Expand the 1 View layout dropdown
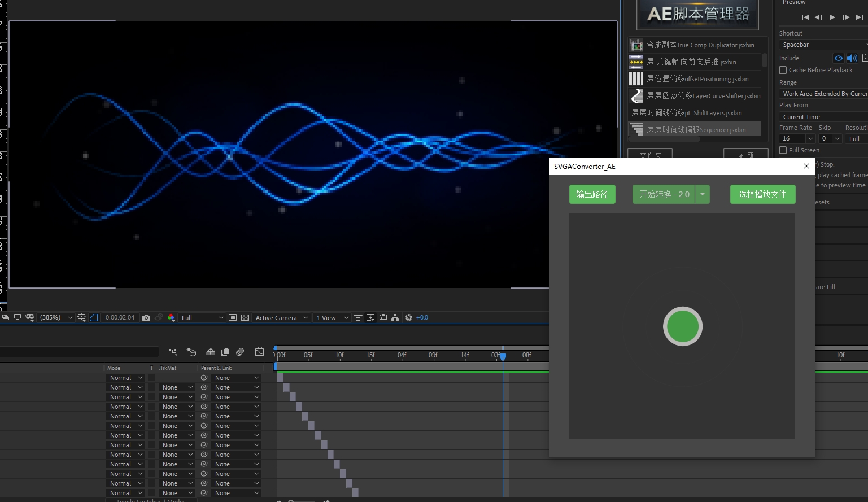The height and width of the screenshot is (502, 868). (332, 317)
